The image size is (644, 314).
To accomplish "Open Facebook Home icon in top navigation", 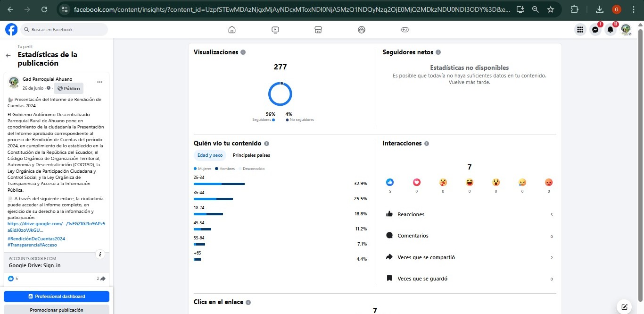I will (x=231, y=30).
